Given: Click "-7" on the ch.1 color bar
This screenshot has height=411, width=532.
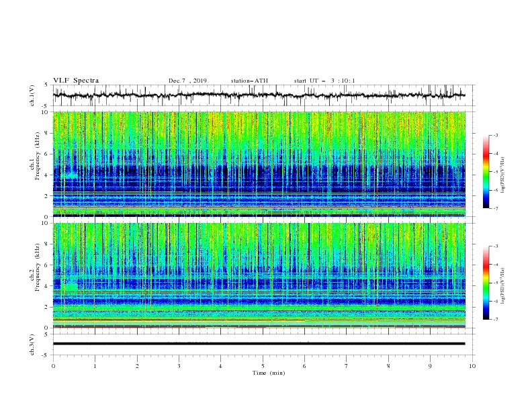Looking at the screenshot, I should click(x=495, y=208).
